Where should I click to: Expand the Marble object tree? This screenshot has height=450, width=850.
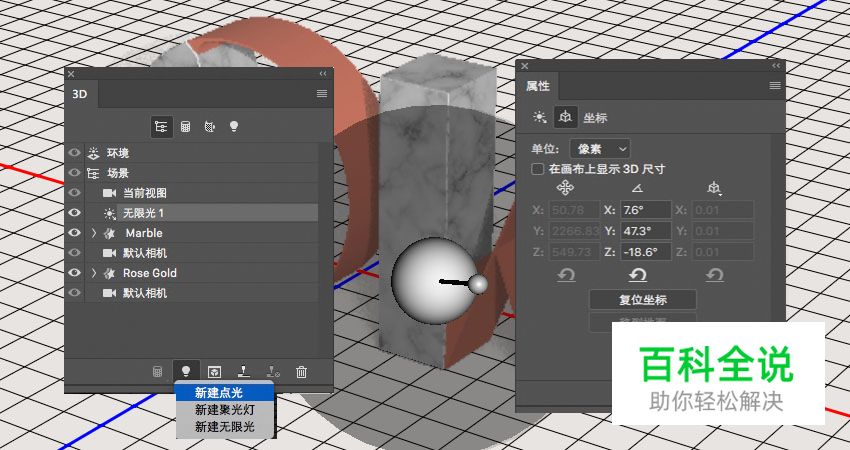(x=94, y=233)
